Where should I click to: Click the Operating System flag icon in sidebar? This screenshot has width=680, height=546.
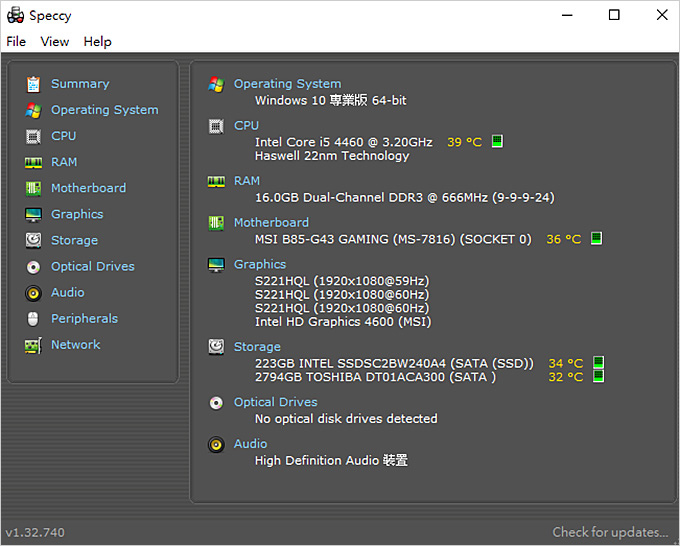[x=33, y=110]
